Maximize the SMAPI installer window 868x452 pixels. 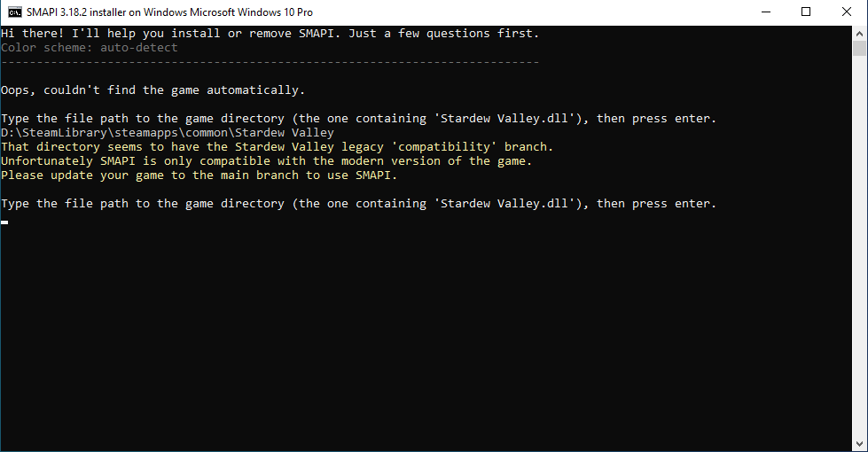pos(806,12)
